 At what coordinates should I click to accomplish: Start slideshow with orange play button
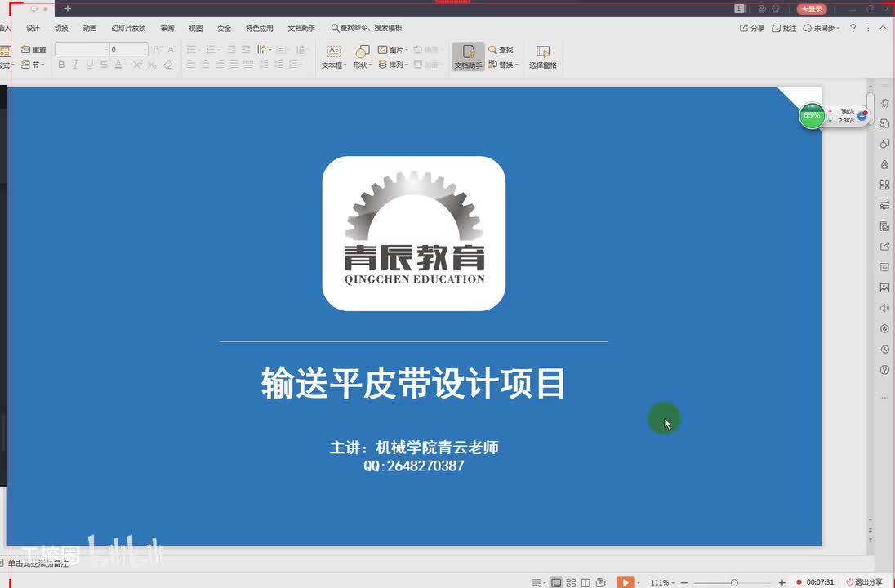pyautogui.click(x=625, y=581)
